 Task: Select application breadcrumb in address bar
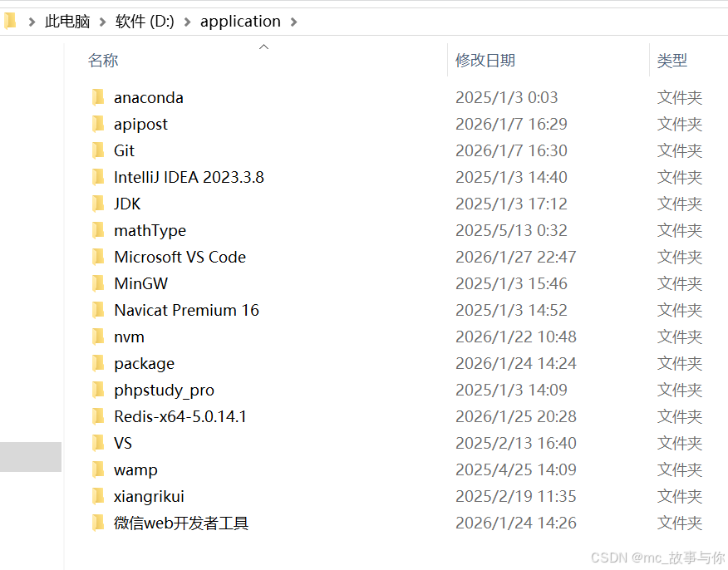point(240,22)
